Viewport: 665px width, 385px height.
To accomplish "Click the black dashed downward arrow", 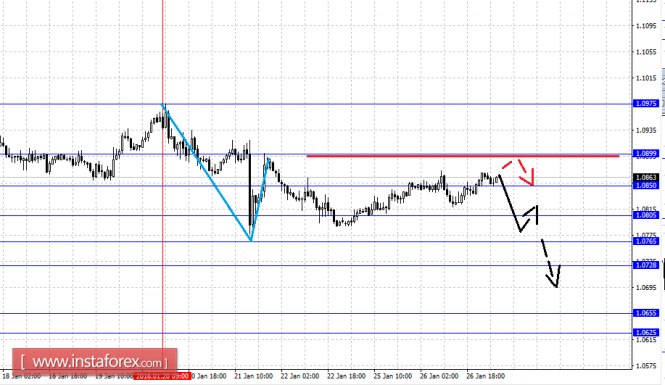I will point(550,264).
